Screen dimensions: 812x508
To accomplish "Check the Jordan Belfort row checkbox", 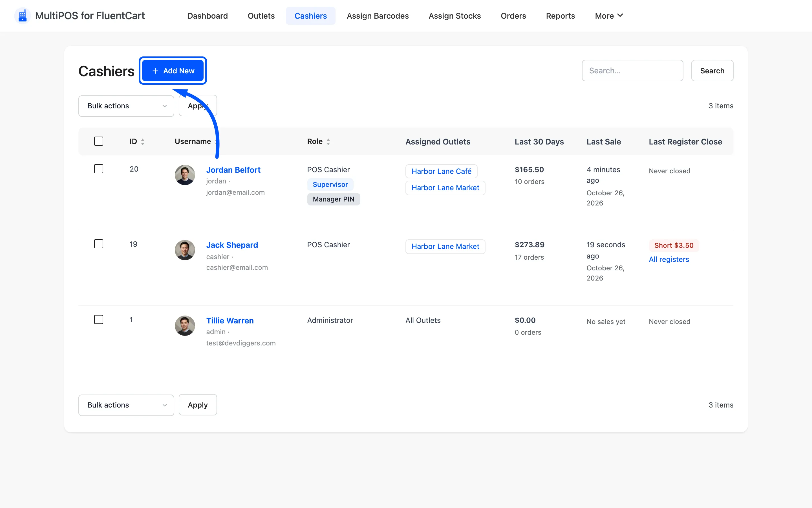I will 99,169.
